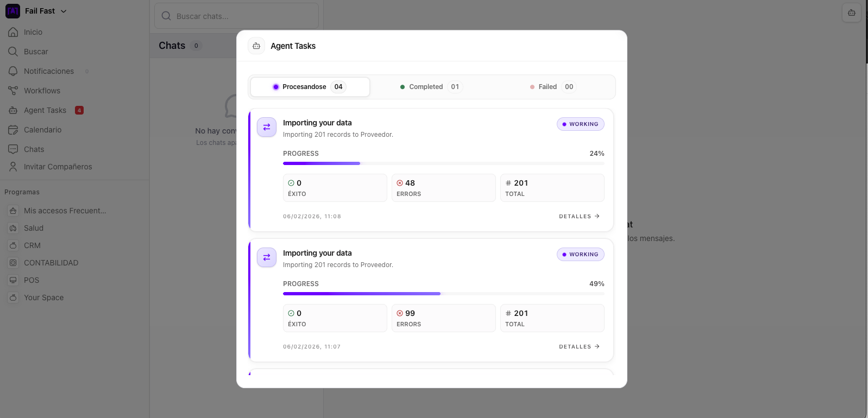
Task: Click the Programas section header
Action: (x=22, y=192)
